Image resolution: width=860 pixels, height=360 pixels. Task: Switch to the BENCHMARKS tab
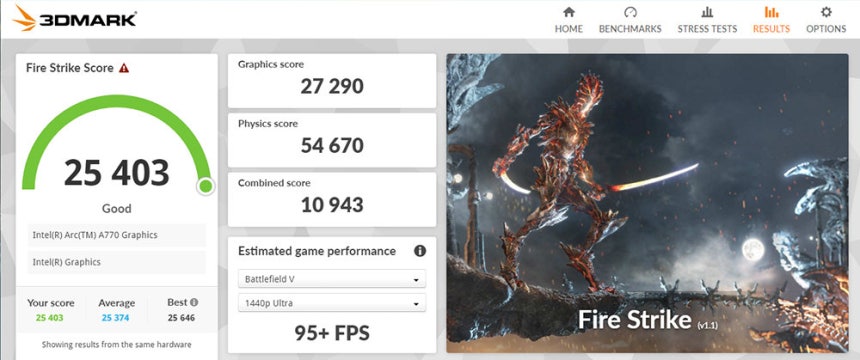pos(630,29)
